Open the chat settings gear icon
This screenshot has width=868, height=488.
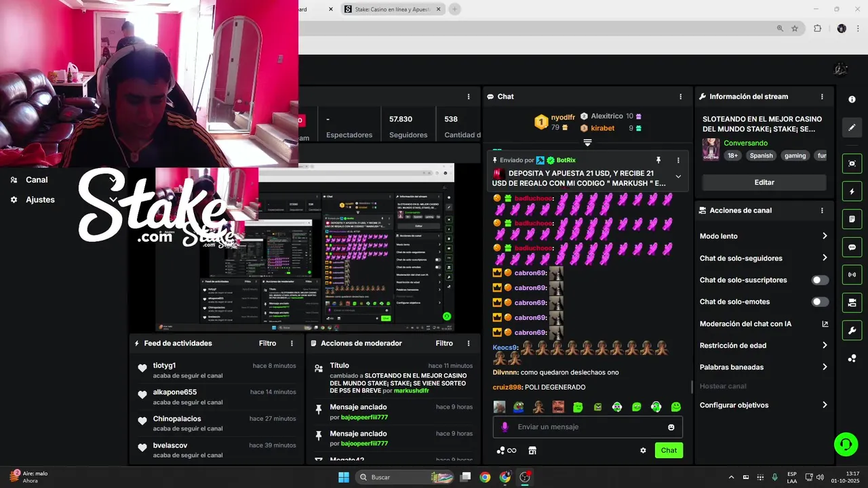[x=643, y=450]
